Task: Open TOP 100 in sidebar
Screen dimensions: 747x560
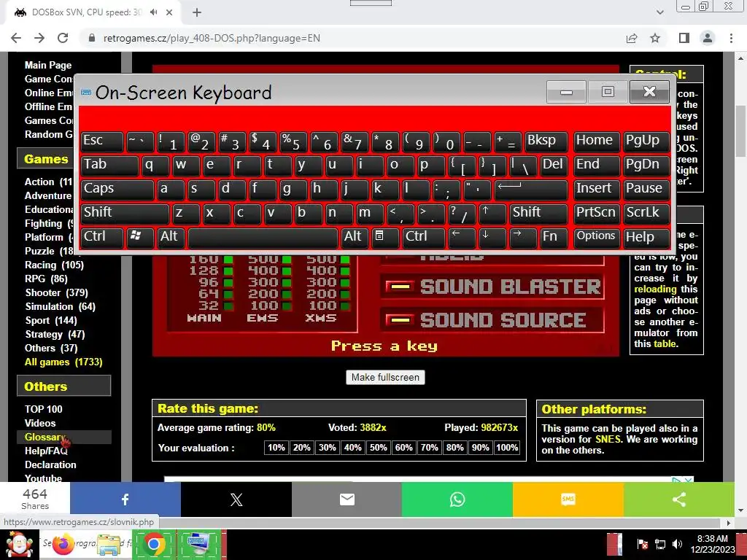Action: pyautogui.click(x=43, y=409)
